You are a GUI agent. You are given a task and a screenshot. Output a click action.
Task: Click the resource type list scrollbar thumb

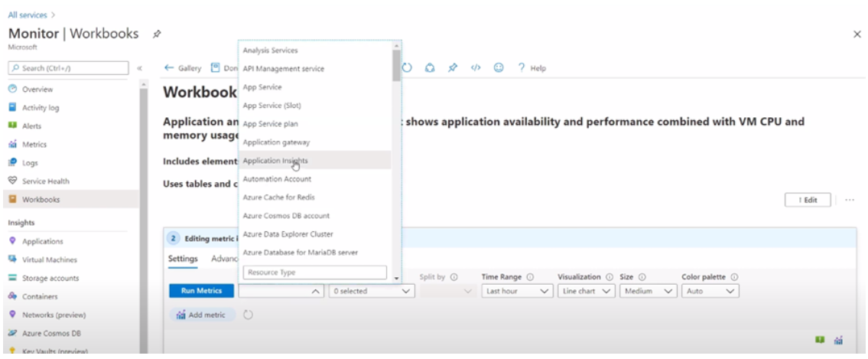coord(396,65)
